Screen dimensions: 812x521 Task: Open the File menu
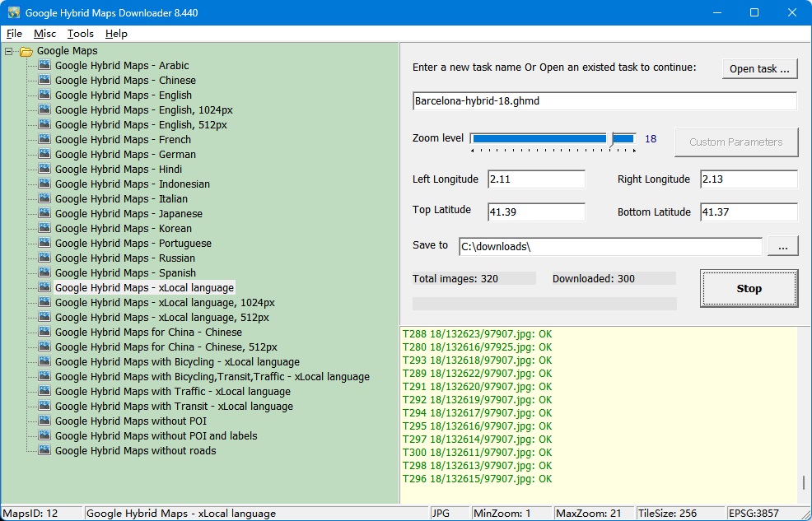click(x=14, y=34)
